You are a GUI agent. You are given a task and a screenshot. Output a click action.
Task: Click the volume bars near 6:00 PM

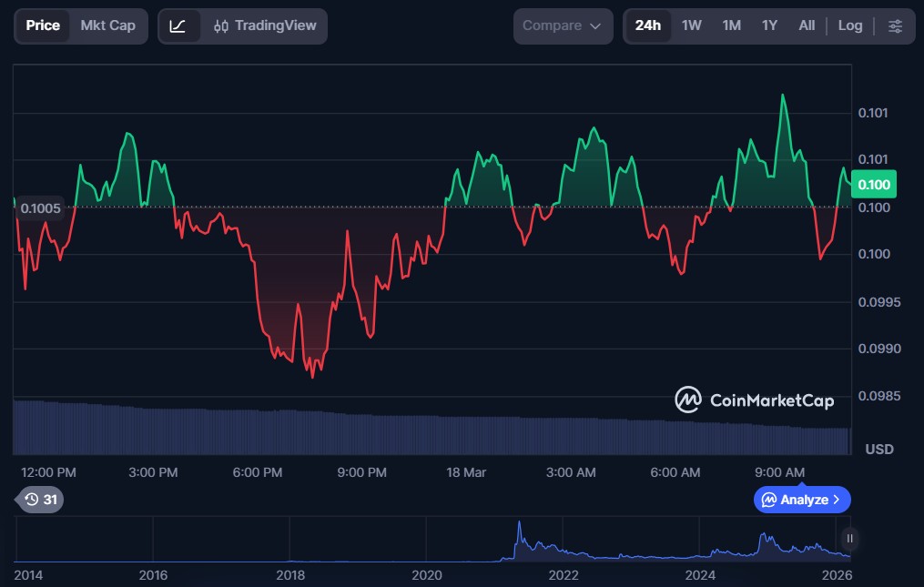click(x=259, y=431)
